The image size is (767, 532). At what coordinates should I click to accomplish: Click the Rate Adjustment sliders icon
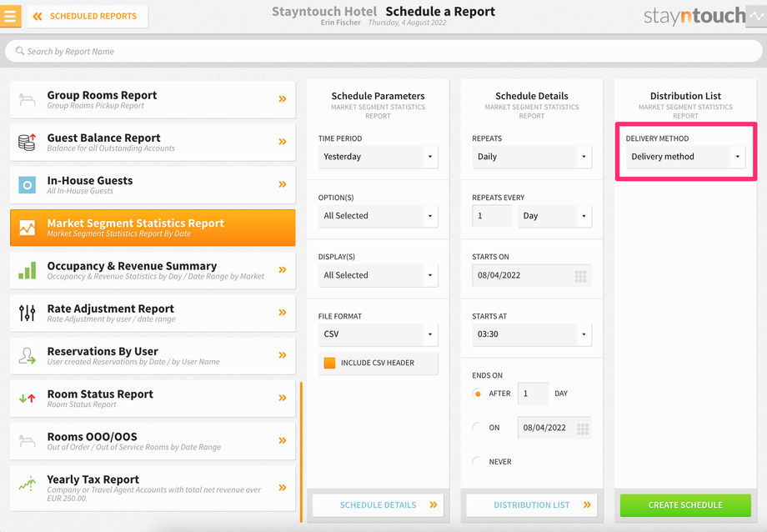tap(27, 313)
